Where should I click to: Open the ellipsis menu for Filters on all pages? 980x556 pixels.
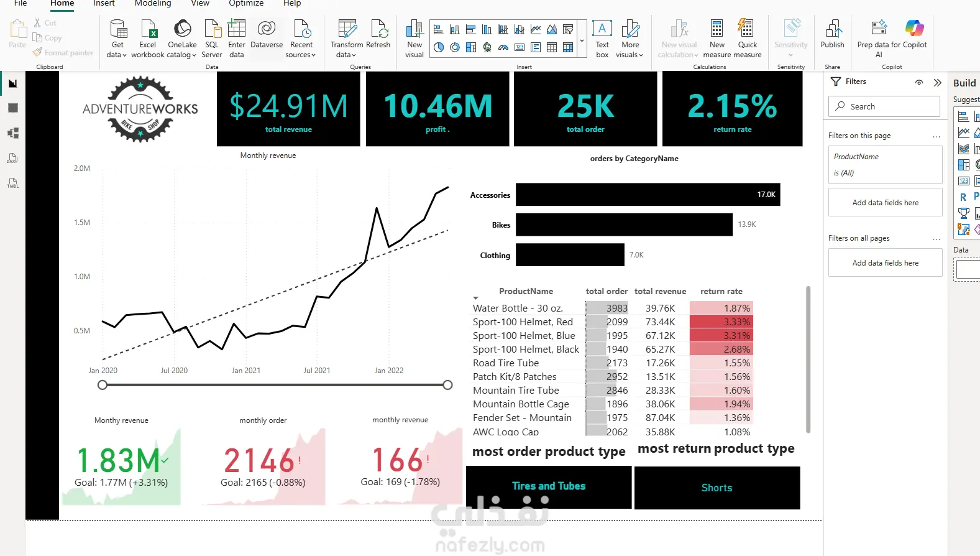pos(936,239)
